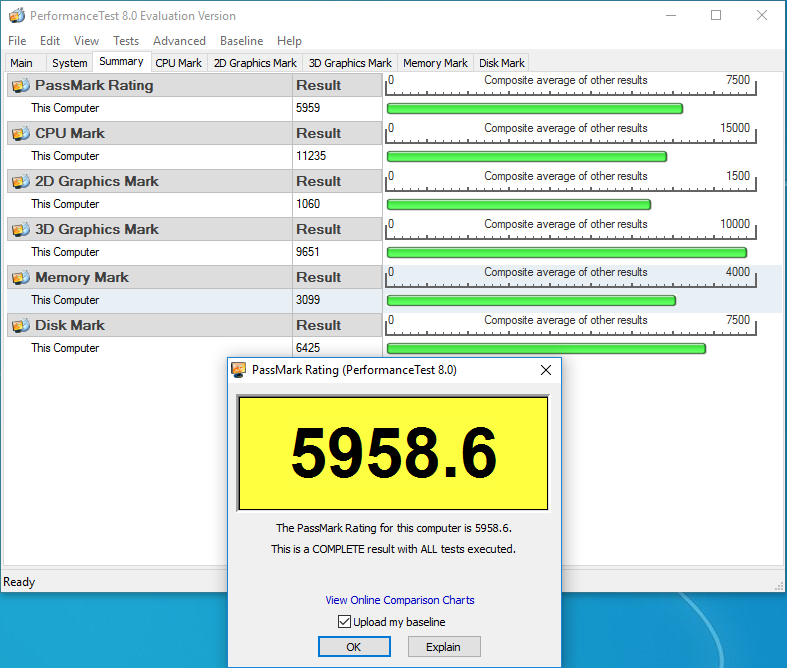Switch to the System tab
The width and height of the screenshot is (787, 668).
coord(70,63)
